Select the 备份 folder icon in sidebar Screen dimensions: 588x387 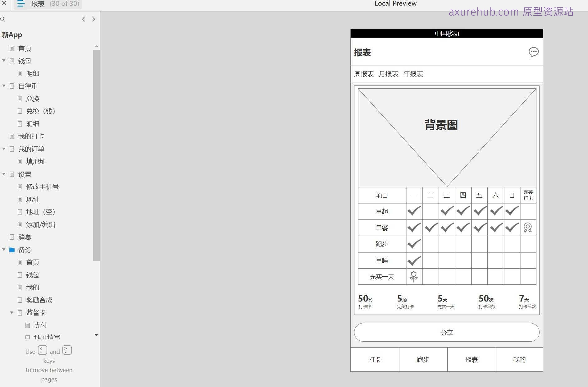(x=12, y=250)
